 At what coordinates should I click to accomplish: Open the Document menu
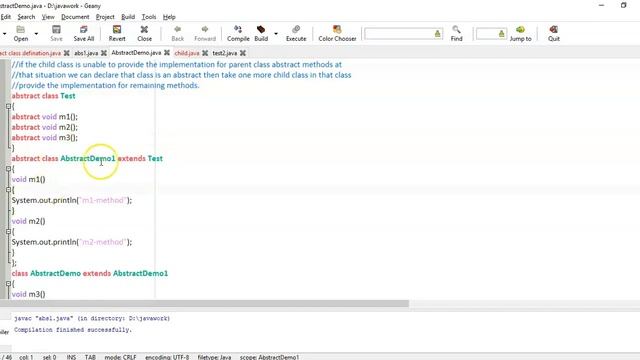pos(75,17)
